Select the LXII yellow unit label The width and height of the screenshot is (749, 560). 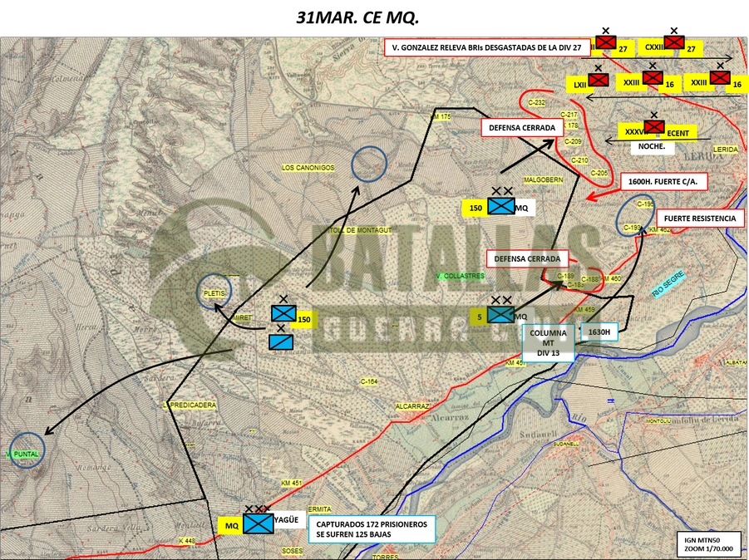[580, 85]
